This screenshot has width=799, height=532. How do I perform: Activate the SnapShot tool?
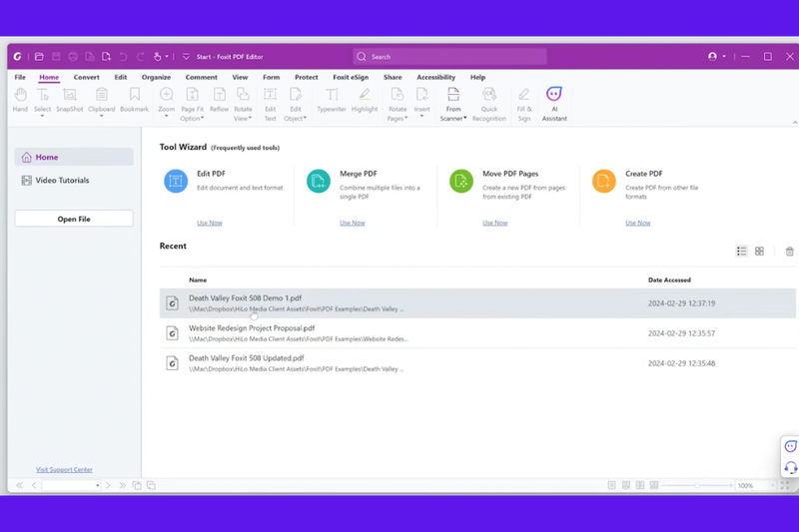click(69, 99)
